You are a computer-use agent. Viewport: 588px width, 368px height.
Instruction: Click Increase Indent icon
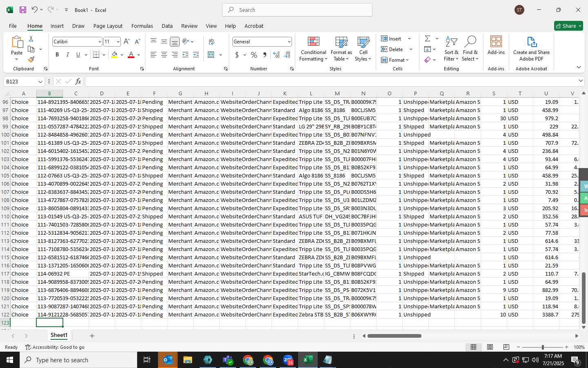(196, 55)
